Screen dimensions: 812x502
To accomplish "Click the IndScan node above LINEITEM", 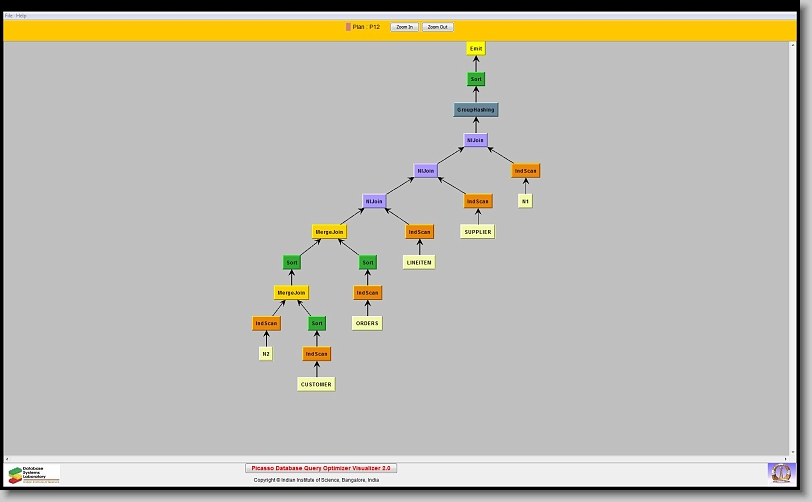I will pyautogui.click(x=420, y=232).
